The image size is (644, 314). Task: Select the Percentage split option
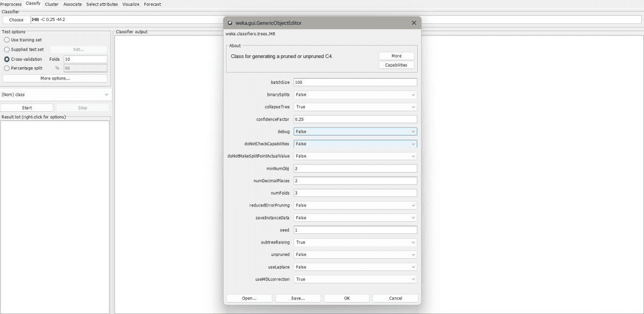(x=23, y=68)
